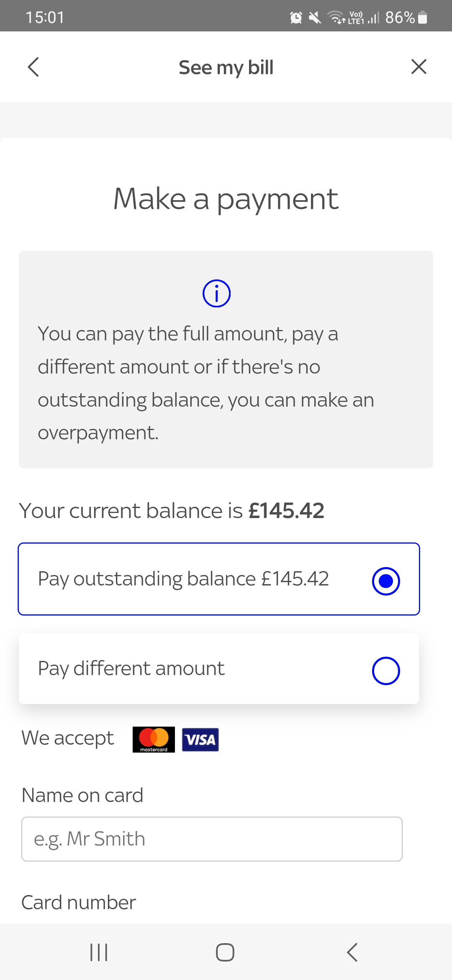452x980 pixels.
Task: Tap the Make a payment heading
Action: [226, 198]
